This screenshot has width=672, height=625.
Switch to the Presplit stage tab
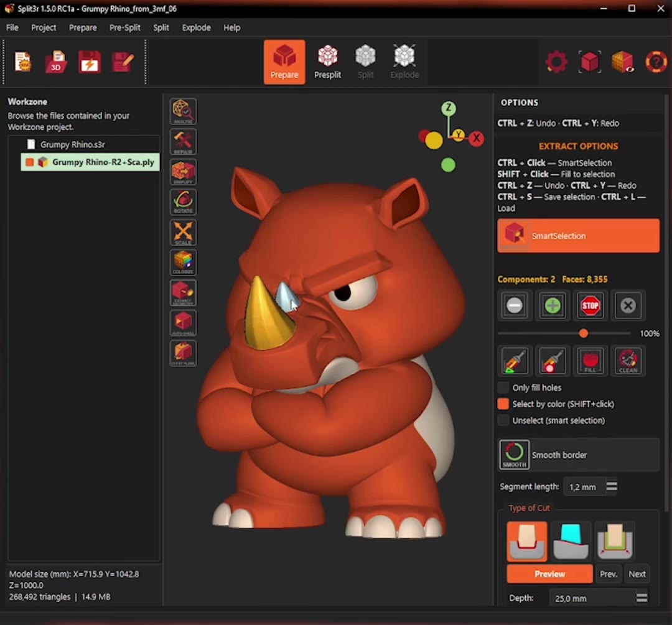coord(327,62)
